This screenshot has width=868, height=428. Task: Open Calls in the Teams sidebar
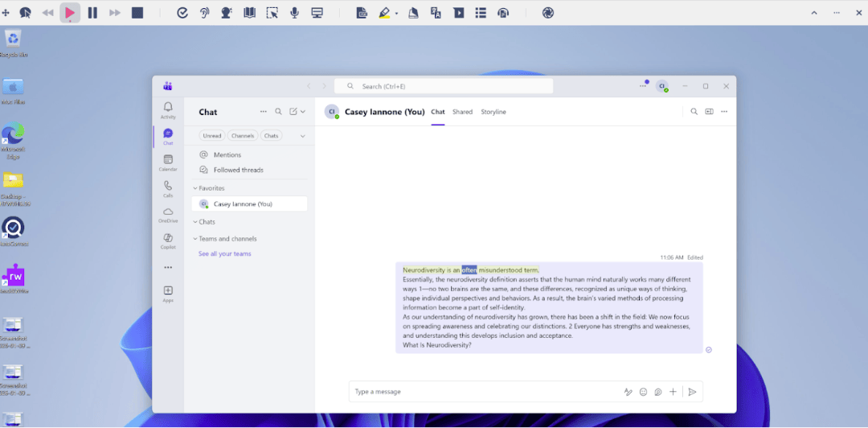pos(168,188)
